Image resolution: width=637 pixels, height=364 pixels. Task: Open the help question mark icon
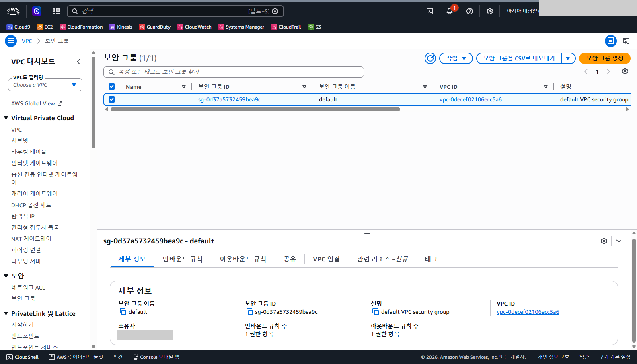tap(470, 11)
